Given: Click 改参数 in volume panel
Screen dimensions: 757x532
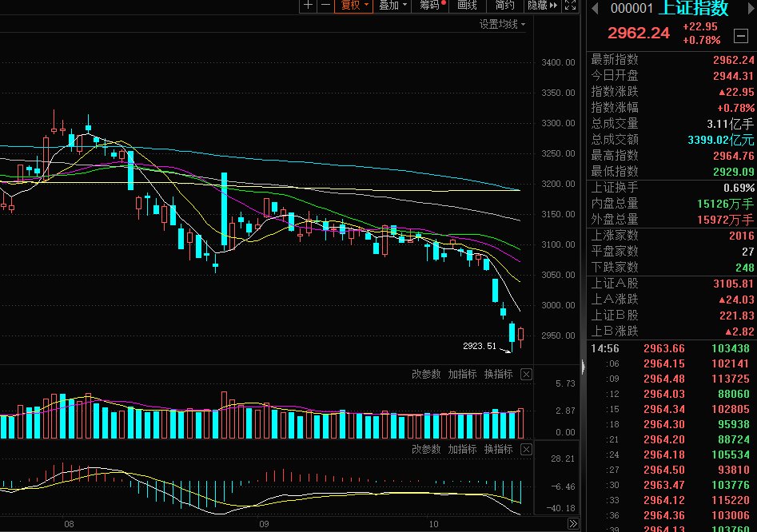Looking at the screenshot, I should click(x=426, y=375).
